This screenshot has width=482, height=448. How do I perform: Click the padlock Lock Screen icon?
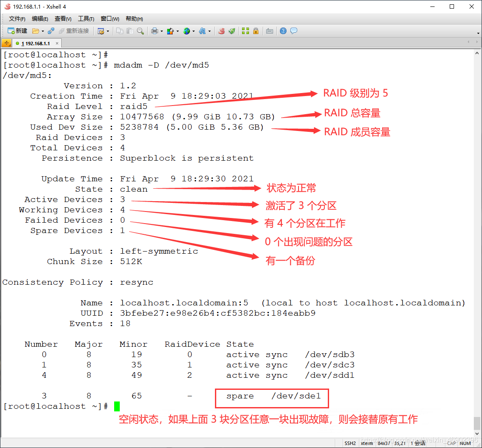256,31
